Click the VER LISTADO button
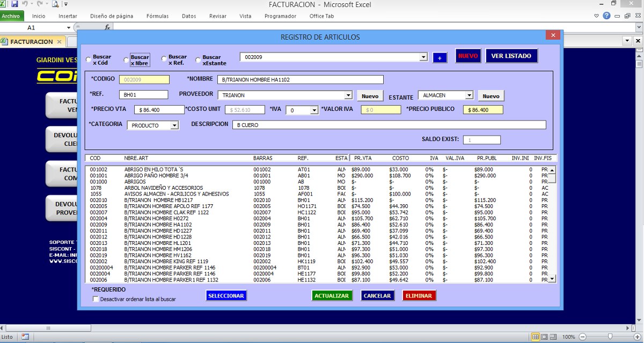 point(511,56)
